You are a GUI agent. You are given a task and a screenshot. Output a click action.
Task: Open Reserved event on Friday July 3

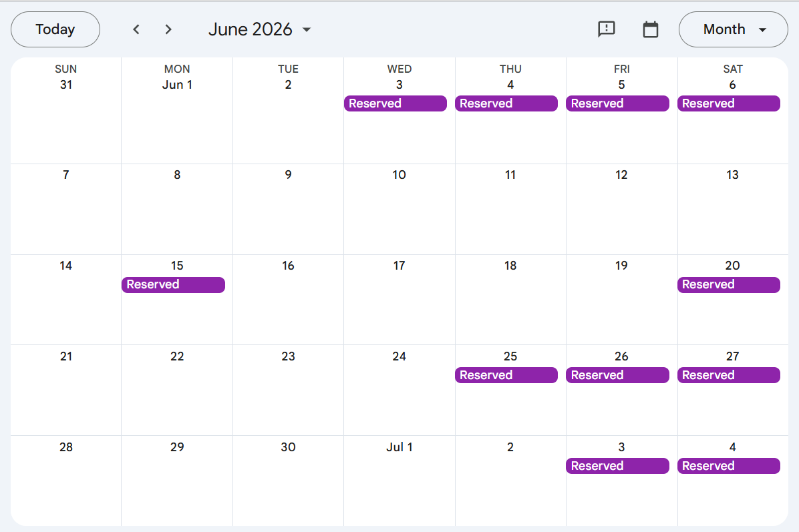[x=617, y=466]
